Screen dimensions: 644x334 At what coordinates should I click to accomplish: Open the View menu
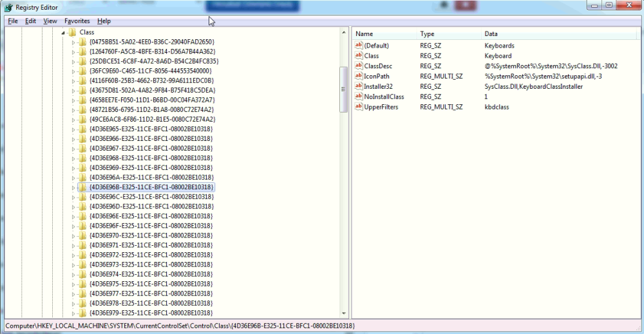[x=50, y=21]
